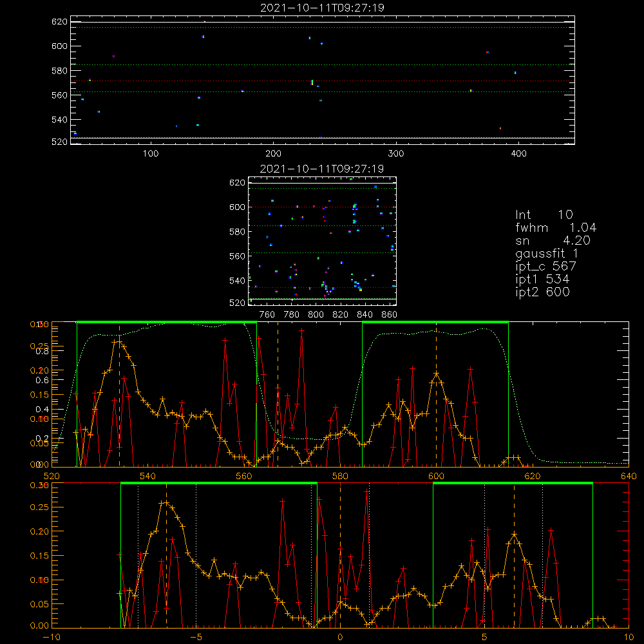Click x-axis label -10 on bottom plot
This screenshot has width=644, height=644.
pos(51,638)
